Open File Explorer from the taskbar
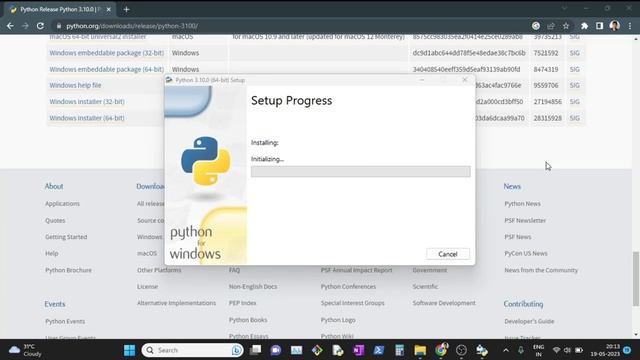The height and width of the screenshot is (360, 640). [x=420, y=350]
